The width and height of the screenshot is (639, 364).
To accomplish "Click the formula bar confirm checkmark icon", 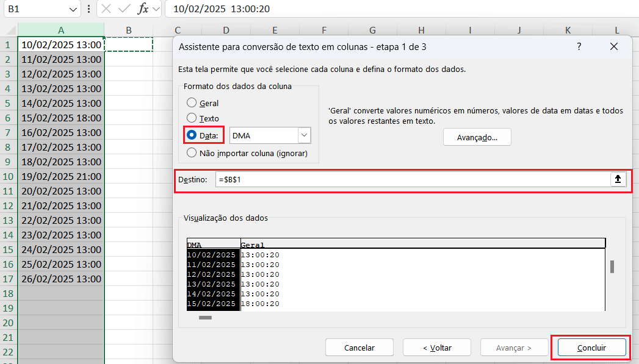I will tap(125, 9).
